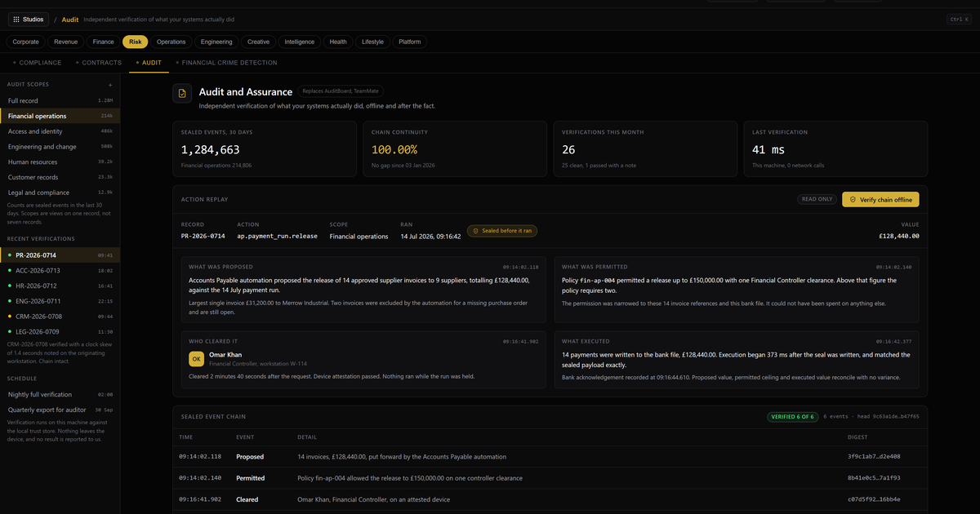Switch to the Contracts tab
Screen dimensions: 980x514
[x=99, y=63]
